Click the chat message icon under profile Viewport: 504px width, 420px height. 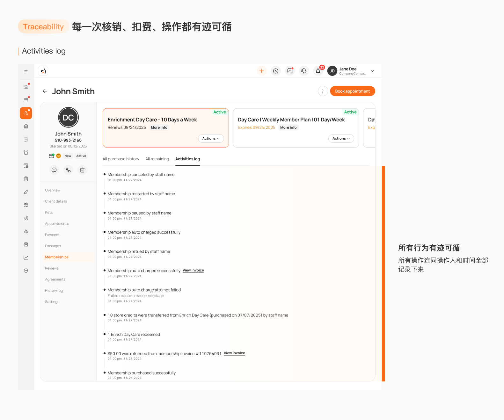click(x=54, y=170)
